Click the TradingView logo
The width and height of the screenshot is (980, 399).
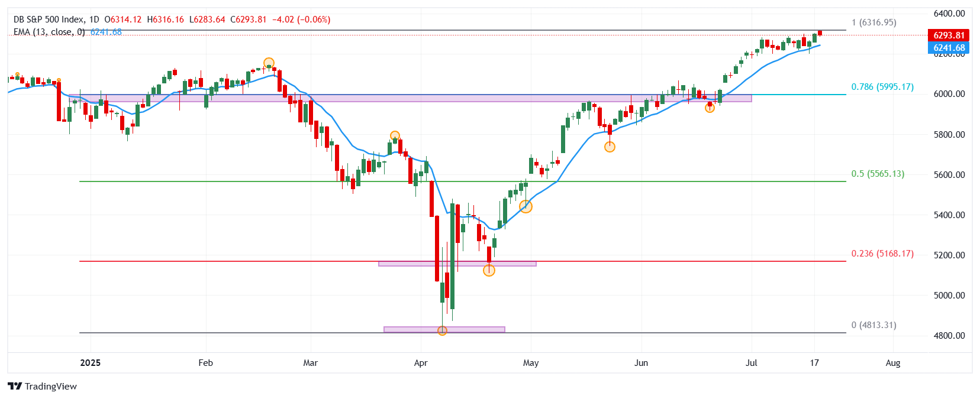[x=42, y=386]
